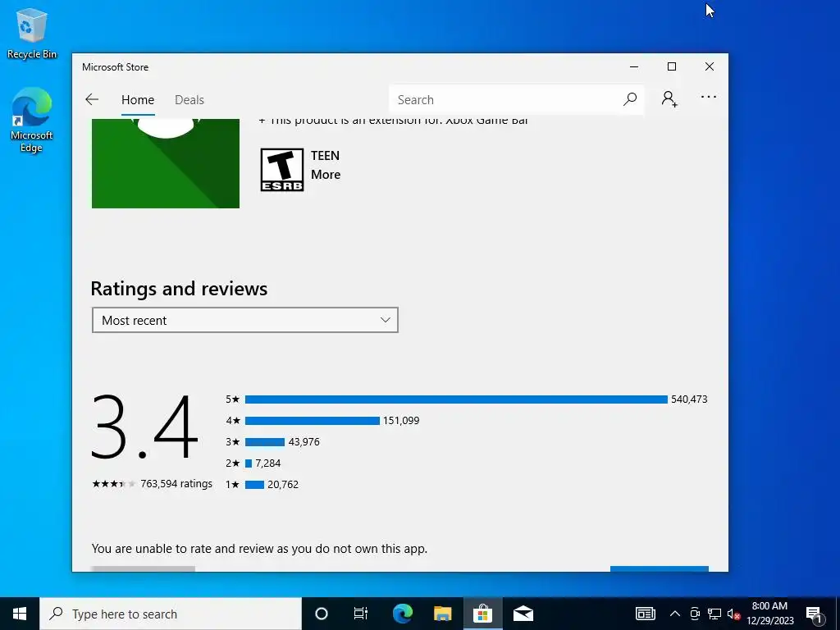Show hidden system tray icons

pyautogui.click(x=675, y=614)
